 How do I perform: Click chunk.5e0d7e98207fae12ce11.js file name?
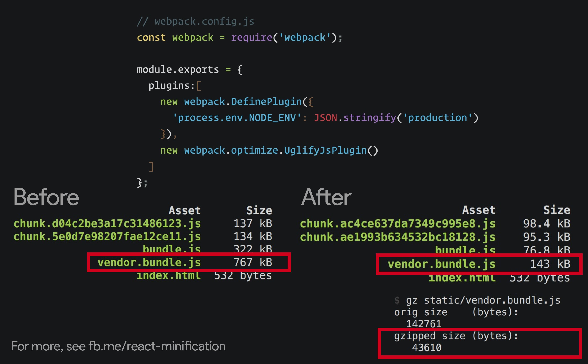107,236
